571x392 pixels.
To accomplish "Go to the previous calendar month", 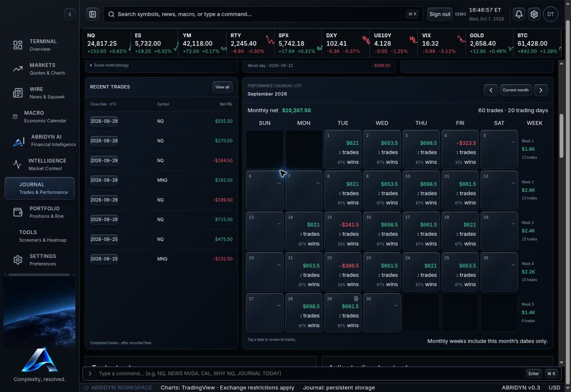I will click(491, 90).
